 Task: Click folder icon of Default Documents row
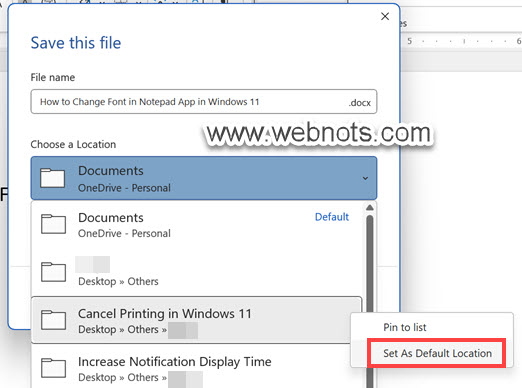click(x=53, y=224)
